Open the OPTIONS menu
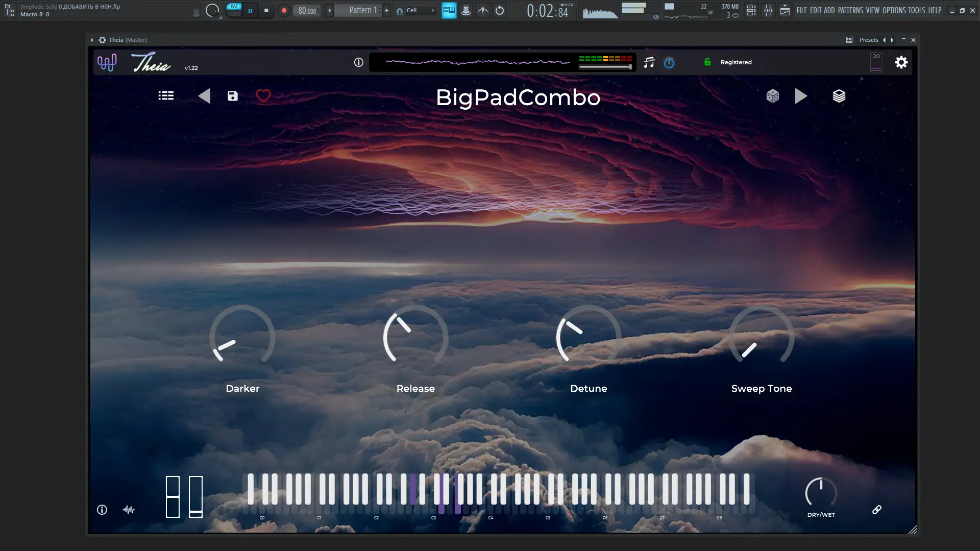Image resolution: width=980 pixels, height=551 pixels. pos(894,10)
